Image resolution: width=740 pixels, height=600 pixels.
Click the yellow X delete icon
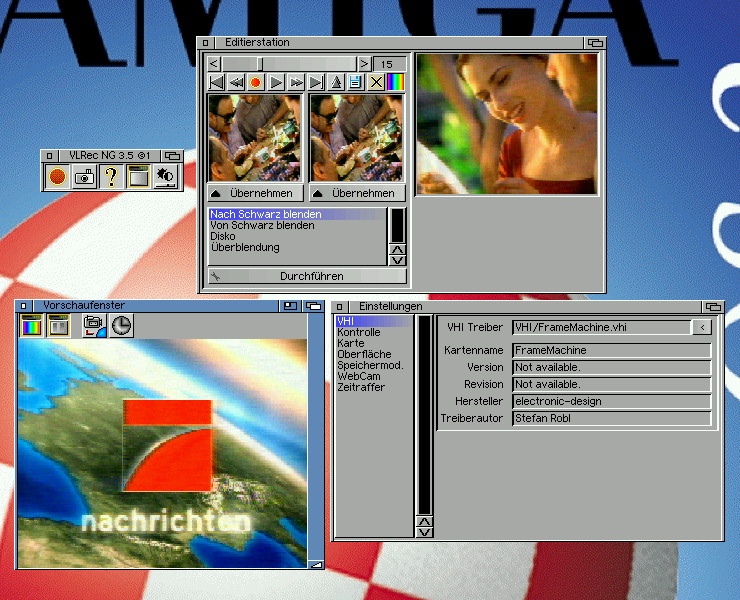point(376,83)
